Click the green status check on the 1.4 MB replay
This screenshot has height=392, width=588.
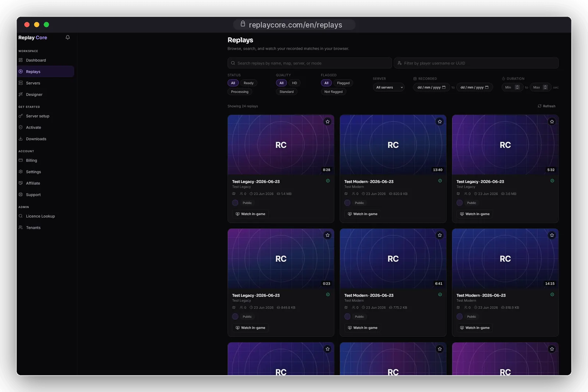tap(328, 181)
